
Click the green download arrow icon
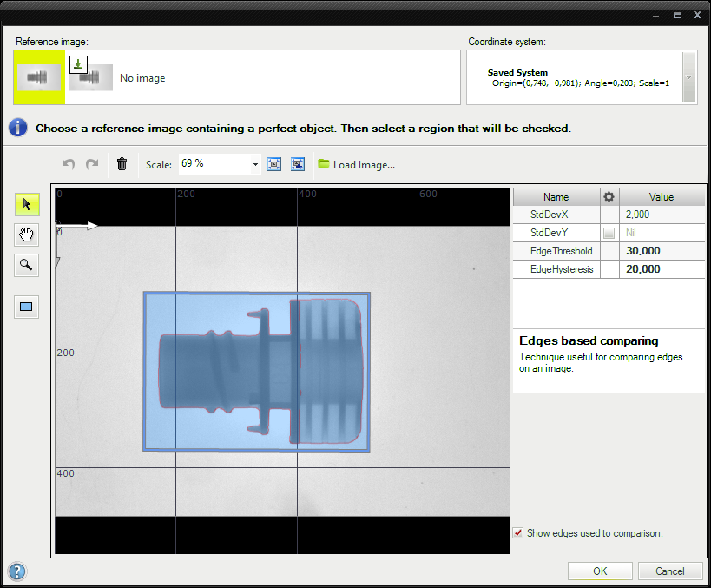[x=78, y=64]
